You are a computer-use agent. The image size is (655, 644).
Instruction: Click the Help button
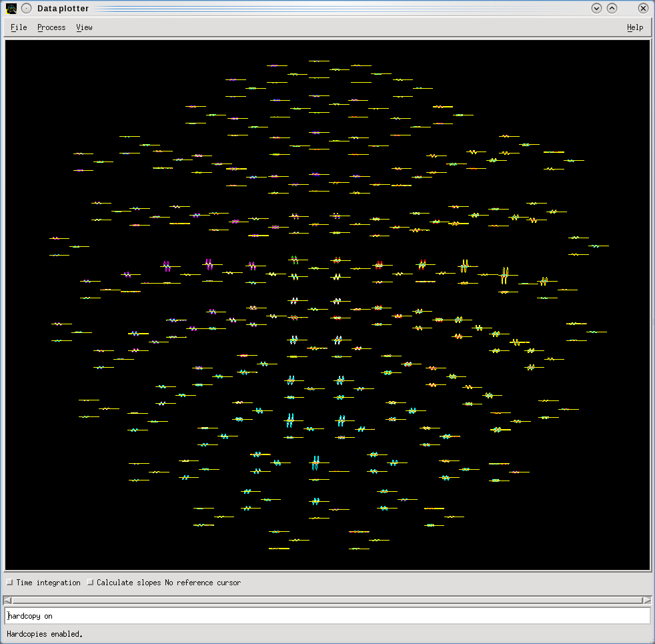[x=634, y=27]
